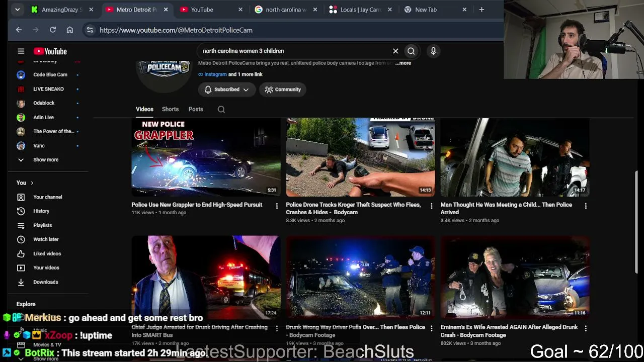The image size is (644, 362).
Task: Open the YouTube guide hamburger menu
Action: (21, 51)
